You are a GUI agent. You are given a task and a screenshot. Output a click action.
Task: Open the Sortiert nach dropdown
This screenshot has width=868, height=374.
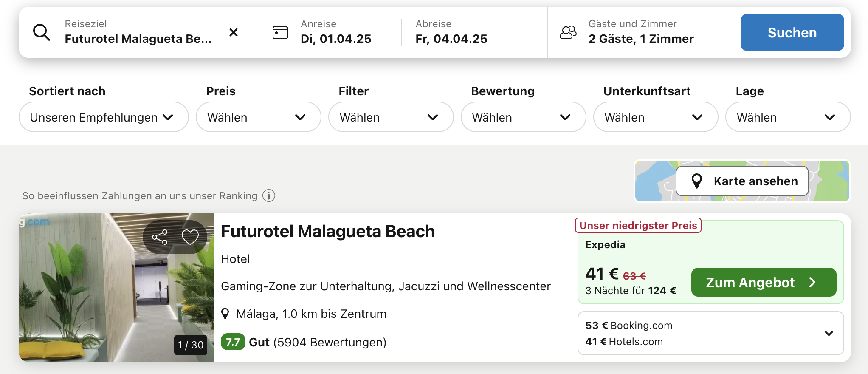(104, 117)
